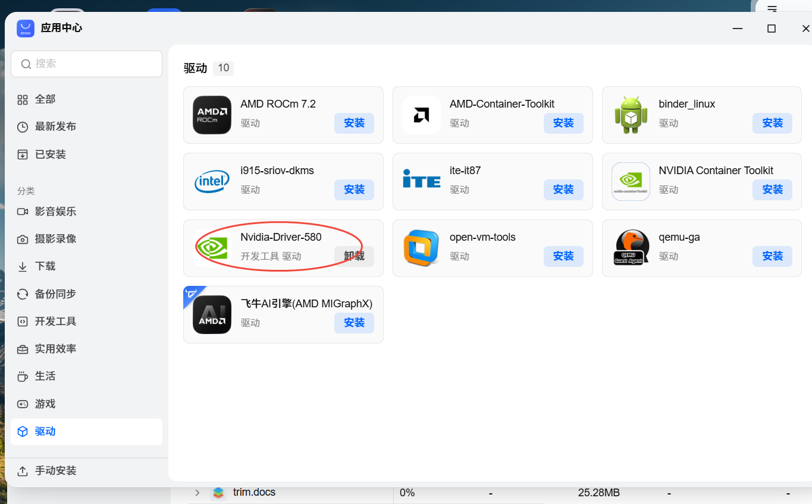The image size is (812, 504).
Task: Click the "0%" value in the trim.docs row
Action: pyautogui.click(x=407, y=493)
